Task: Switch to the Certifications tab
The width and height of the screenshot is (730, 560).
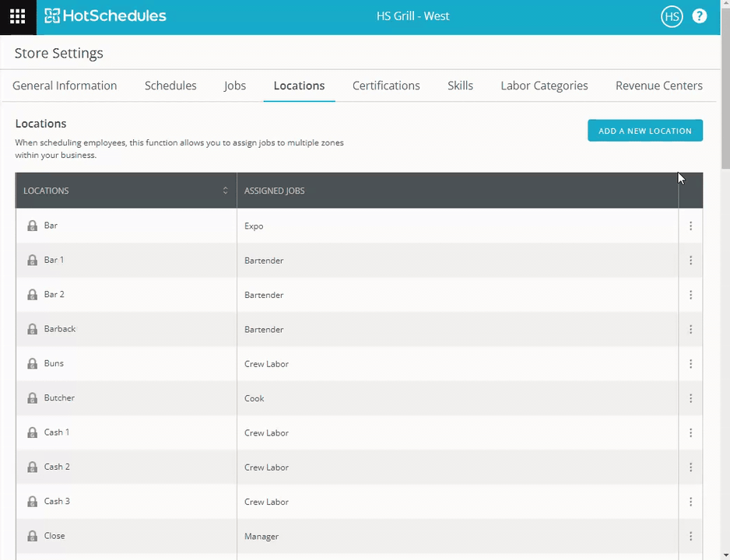Action: [386, 86]
